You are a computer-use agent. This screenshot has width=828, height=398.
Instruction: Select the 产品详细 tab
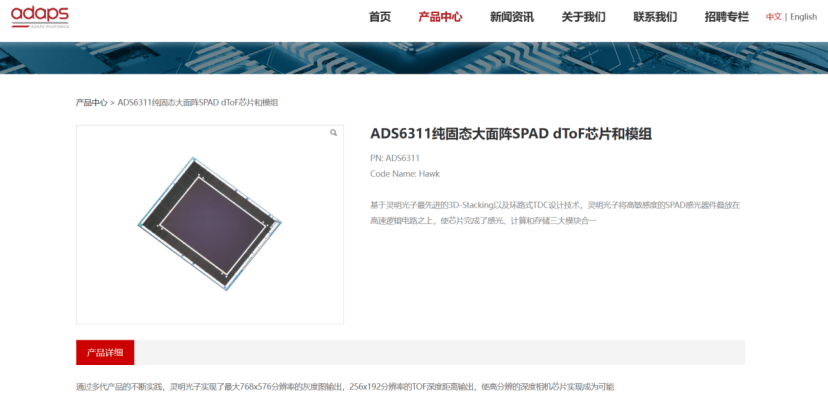click(105, 352)
